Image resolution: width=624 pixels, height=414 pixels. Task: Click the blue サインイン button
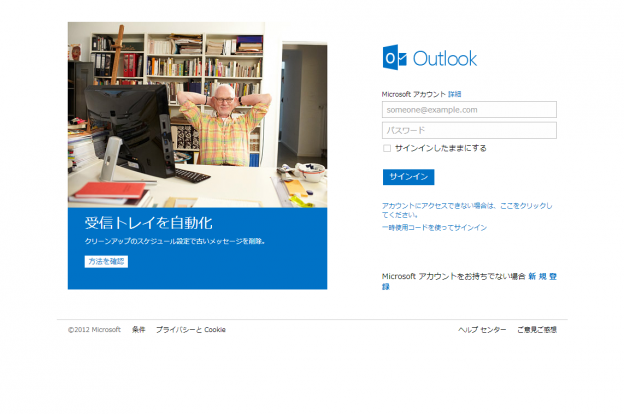click(x=408, y=177)
